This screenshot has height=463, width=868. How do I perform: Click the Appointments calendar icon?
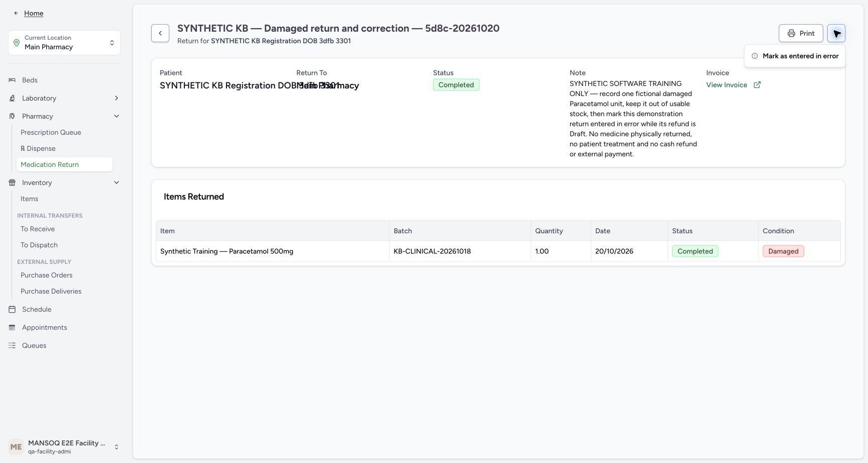(x=12, y=327)
